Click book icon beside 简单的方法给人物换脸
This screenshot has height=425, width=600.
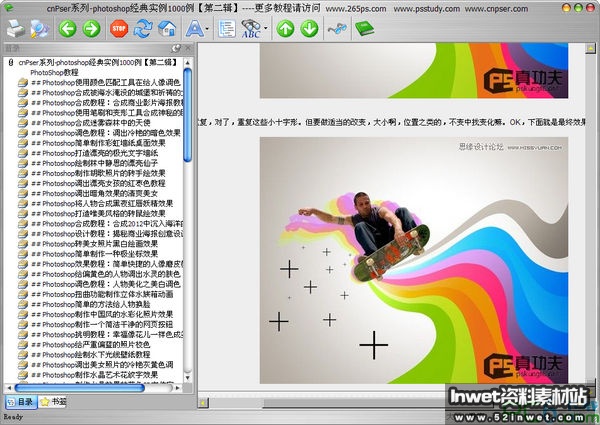pyautogui.click(x=23, y=304)
